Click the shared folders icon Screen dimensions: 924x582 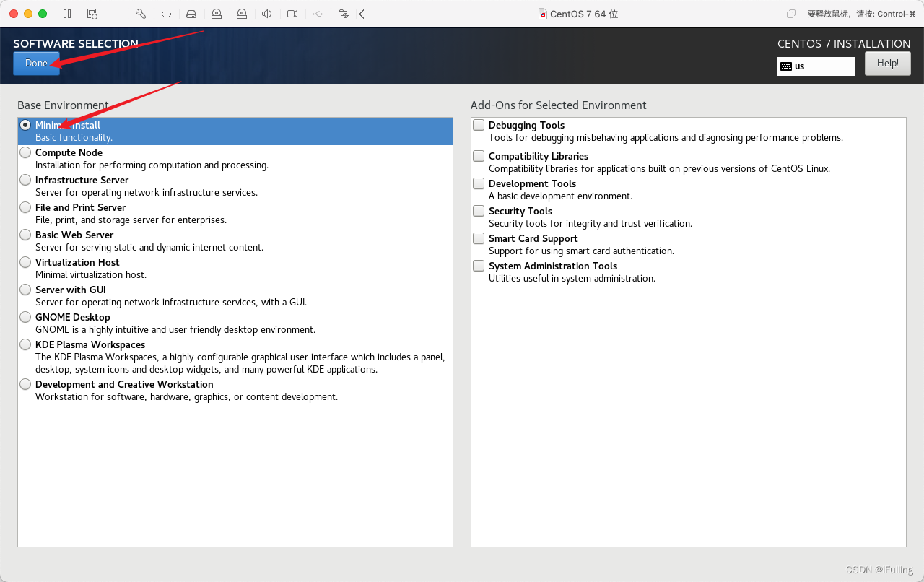344,14
